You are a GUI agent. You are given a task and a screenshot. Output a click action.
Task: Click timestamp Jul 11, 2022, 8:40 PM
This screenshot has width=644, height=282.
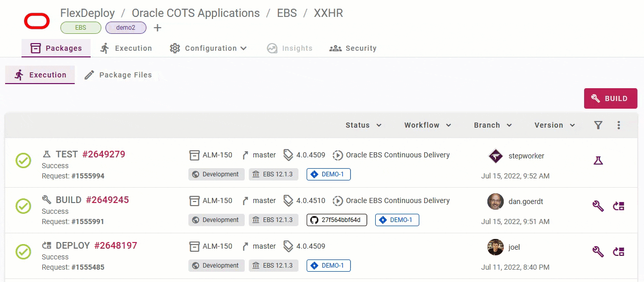[516, 267]
